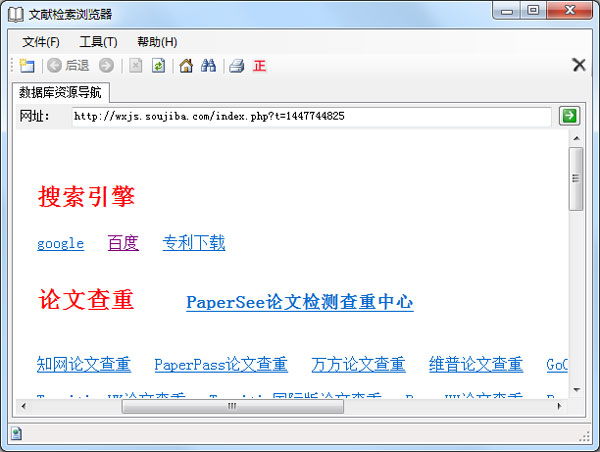The width and height of the screenshot is (600, 452).
Task: Click the 网址 URL address field
Action: [x=311, y=116]
